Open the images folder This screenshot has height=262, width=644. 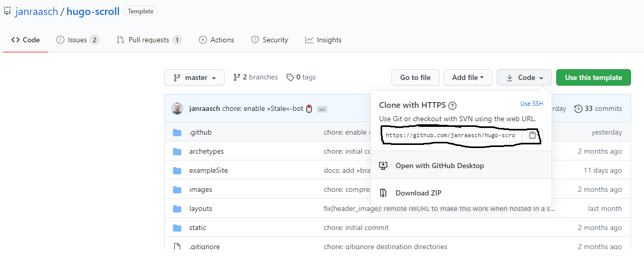point(200,190)
